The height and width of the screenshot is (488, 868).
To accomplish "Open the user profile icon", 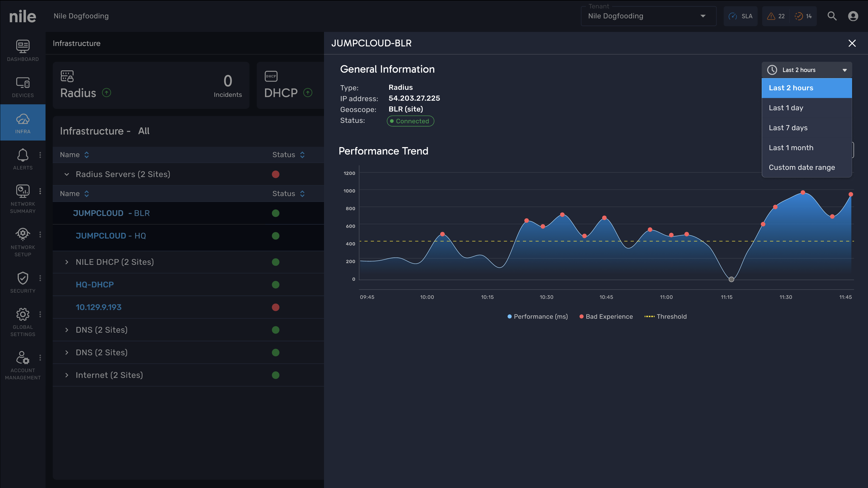I will pos(853,16).
